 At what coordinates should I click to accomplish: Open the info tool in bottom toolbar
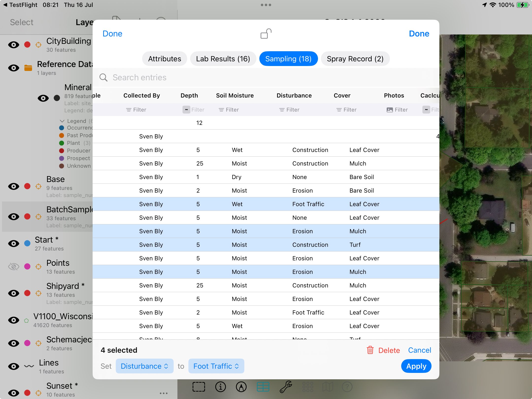coord(220,387)
